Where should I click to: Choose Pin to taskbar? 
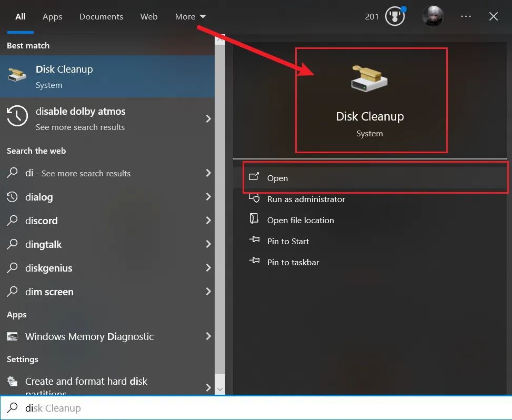coord(369,262)
